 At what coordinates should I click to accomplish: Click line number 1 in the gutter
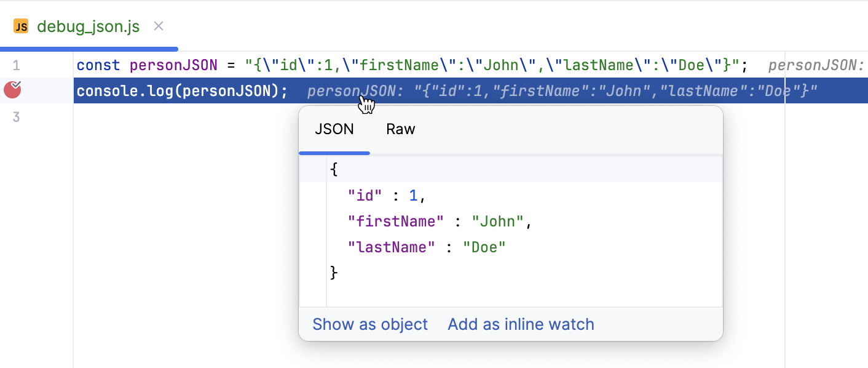point(16,65)
